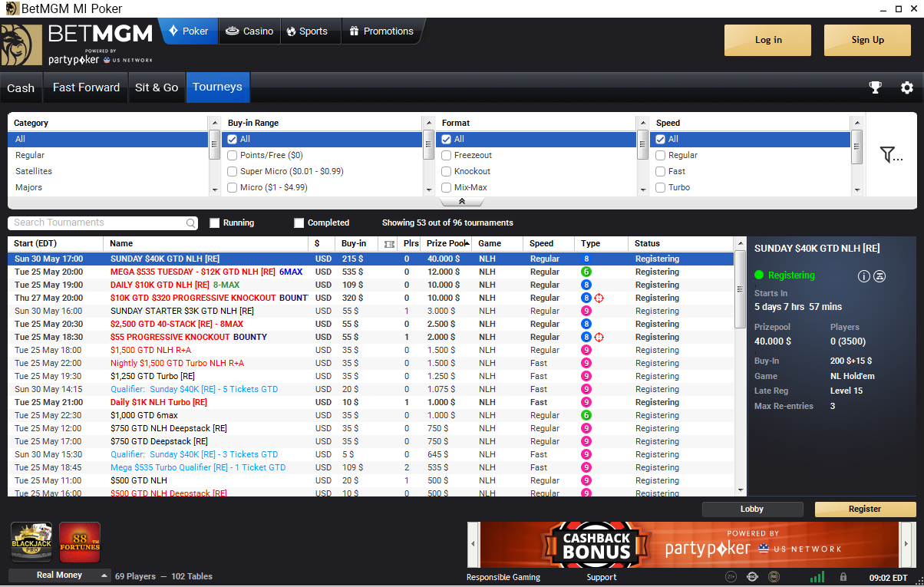Select the Tourneys tab
This screenshot has height=587, width=924.
click(217, 87)
